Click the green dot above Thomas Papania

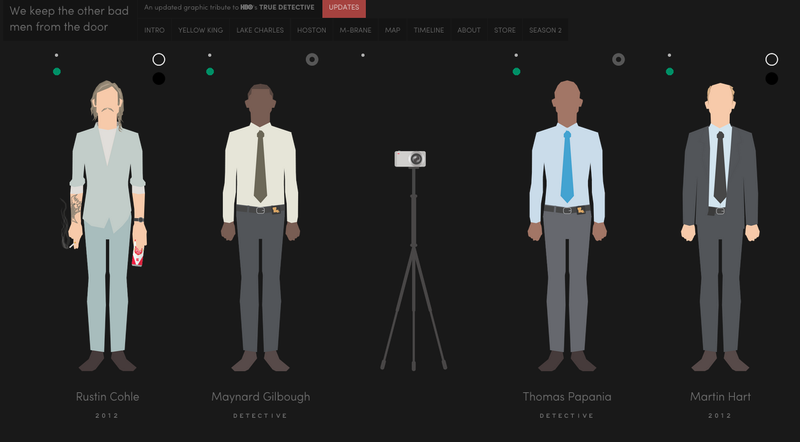[516, 71]
